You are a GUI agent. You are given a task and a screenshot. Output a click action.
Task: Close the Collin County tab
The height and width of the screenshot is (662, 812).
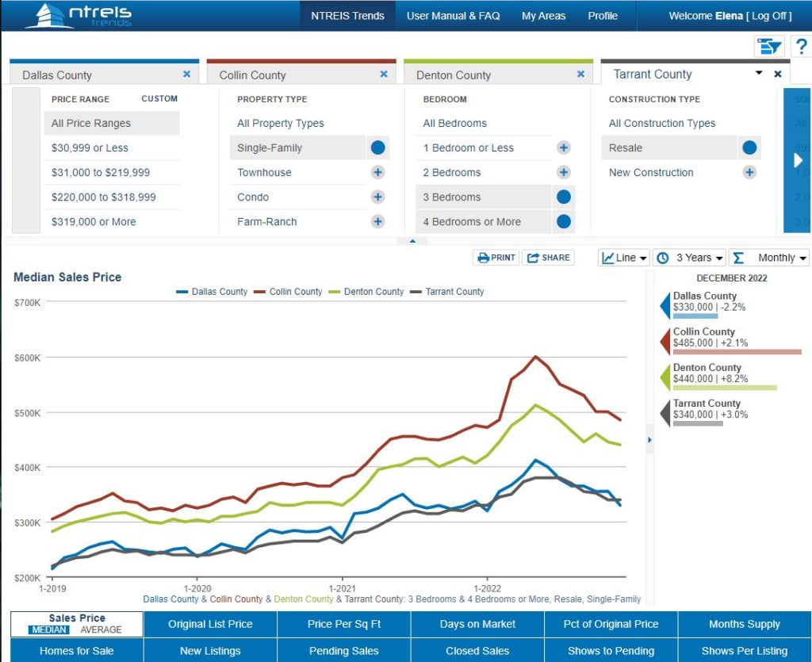(384, 75)
